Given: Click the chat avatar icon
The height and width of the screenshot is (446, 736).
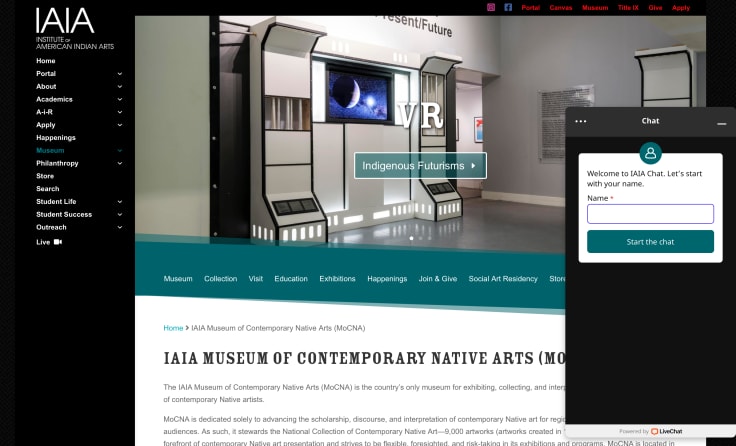Looking at the screenshot, I should (651, 153).
